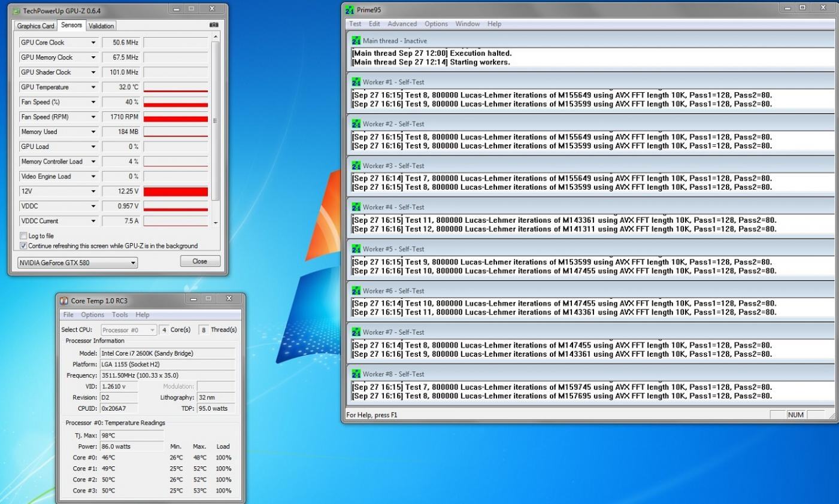Open the 12V sensor dropdown

pyautogui.click(x=93, y=192)
